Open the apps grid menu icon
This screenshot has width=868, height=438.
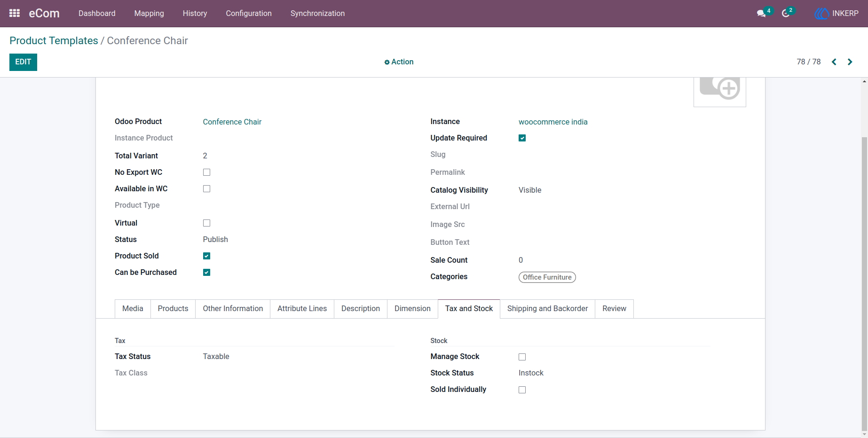pyautogui.click(x=15, y=13)
